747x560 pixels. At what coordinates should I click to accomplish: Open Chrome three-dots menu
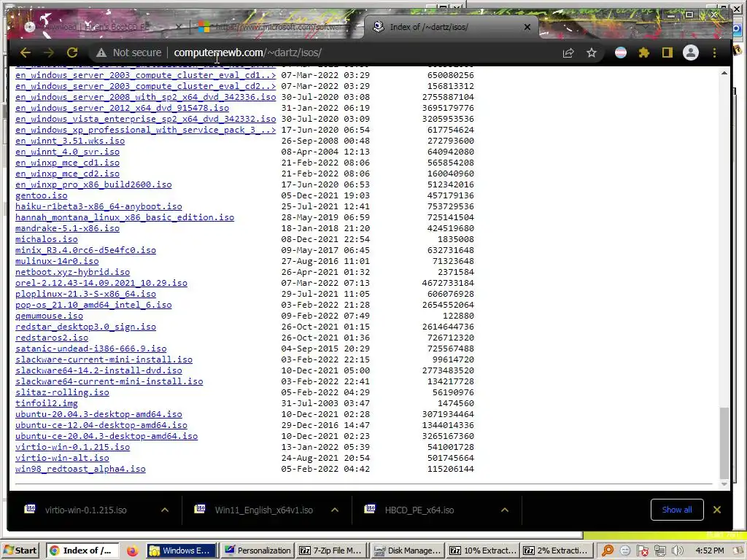tap(714, 52)
